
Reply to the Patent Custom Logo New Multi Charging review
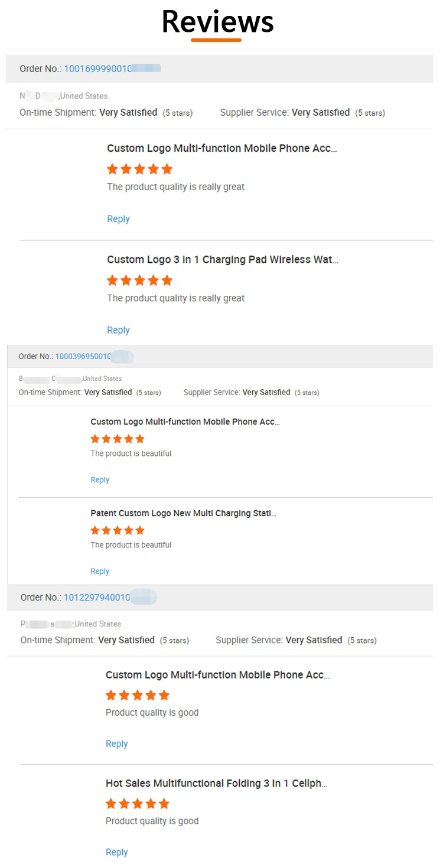(100, 571)
